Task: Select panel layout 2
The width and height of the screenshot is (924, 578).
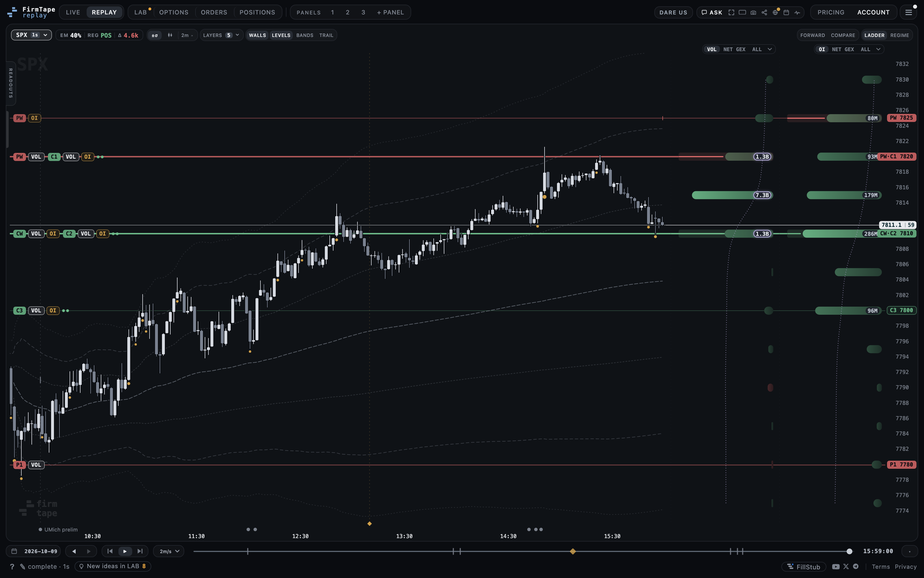Action: pos(347,12)
